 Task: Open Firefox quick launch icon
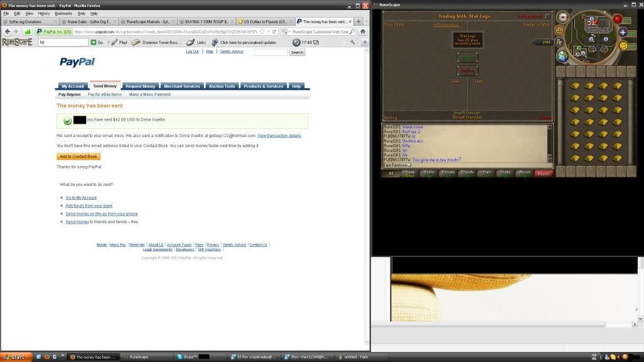[x=47, y=357]
